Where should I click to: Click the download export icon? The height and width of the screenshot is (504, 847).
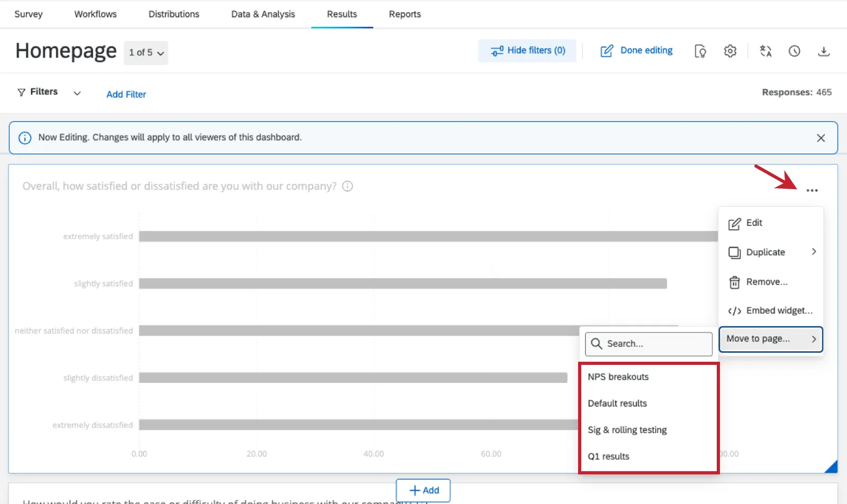click(x=824, y=51)
